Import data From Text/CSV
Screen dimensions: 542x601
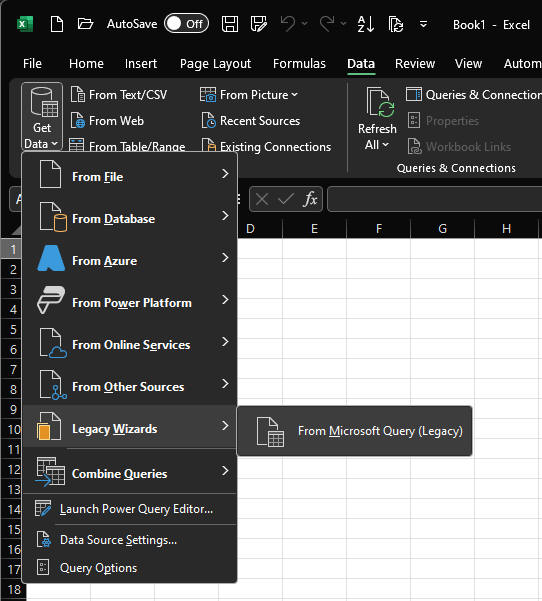click(x=119, y=95)
